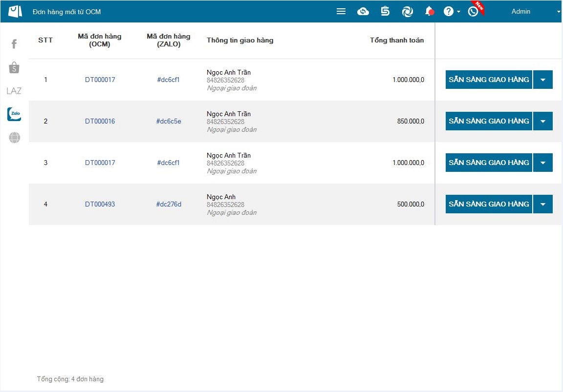Expand the arrow beside order DT000493's delivery button
This screenshot has height=392, width=563.
pyautogui.click(x=543, y=204)
